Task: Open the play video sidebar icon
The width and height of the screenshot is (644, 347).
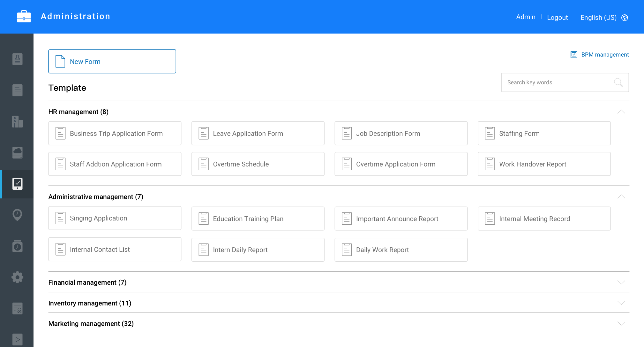Action: click(17, 339)
